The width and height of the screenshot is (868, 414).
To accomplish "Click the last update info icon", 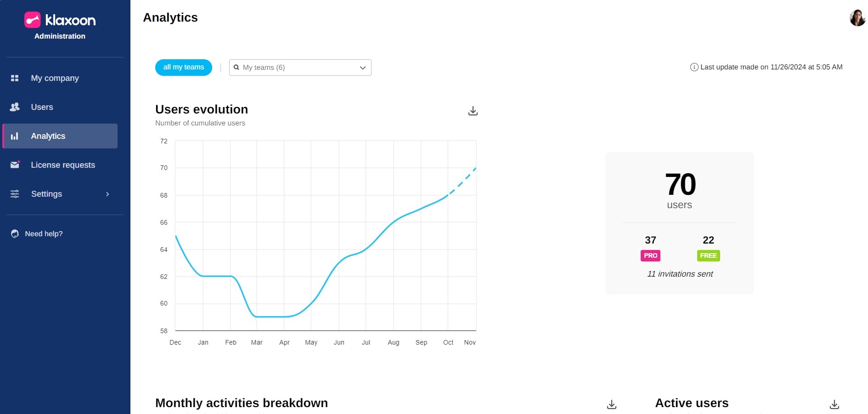I will point(694,67).
